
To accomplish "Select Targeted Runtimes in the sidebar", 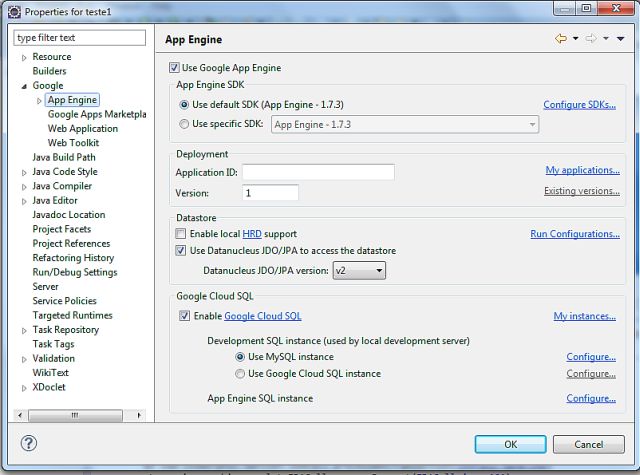I will (x=72, y=315).
